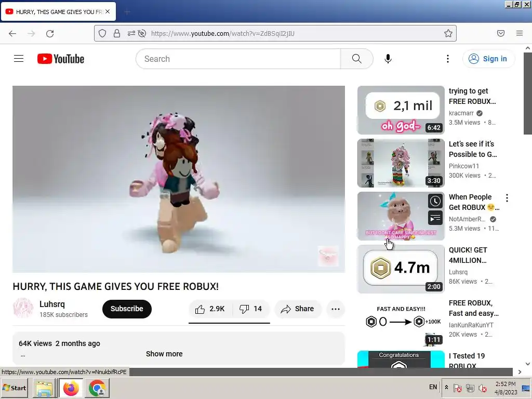Like the video (2.9K)
This screenshot has width=532, height=399.
pyautogui.click(x=210, y=309)
